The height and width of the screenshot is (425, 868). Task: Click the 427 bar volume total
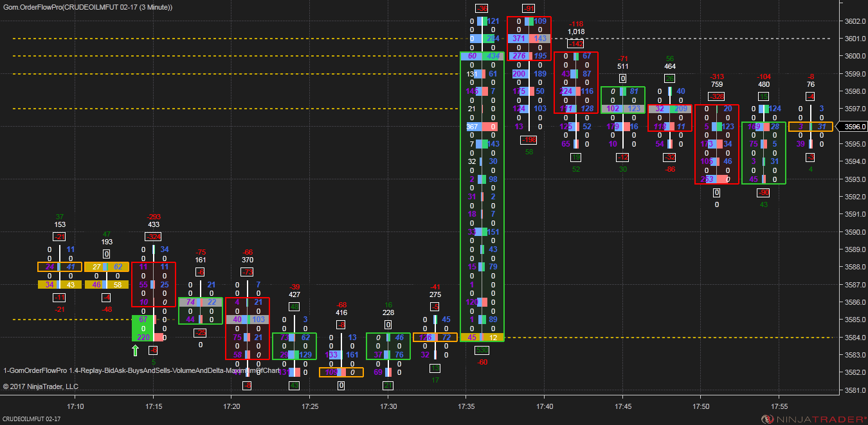pyautogui.click(x=294, y=295)
